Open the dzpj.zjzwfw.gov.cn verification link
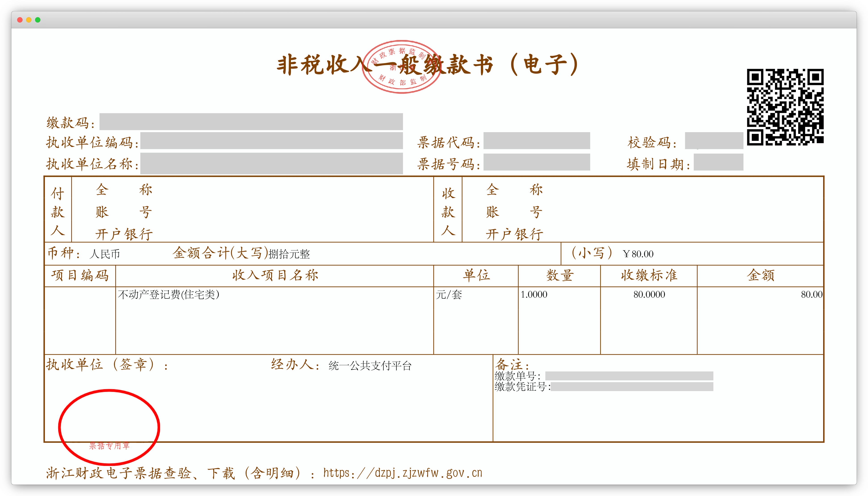The height and width of the screenshot is (496, 868). coord(403,473)
